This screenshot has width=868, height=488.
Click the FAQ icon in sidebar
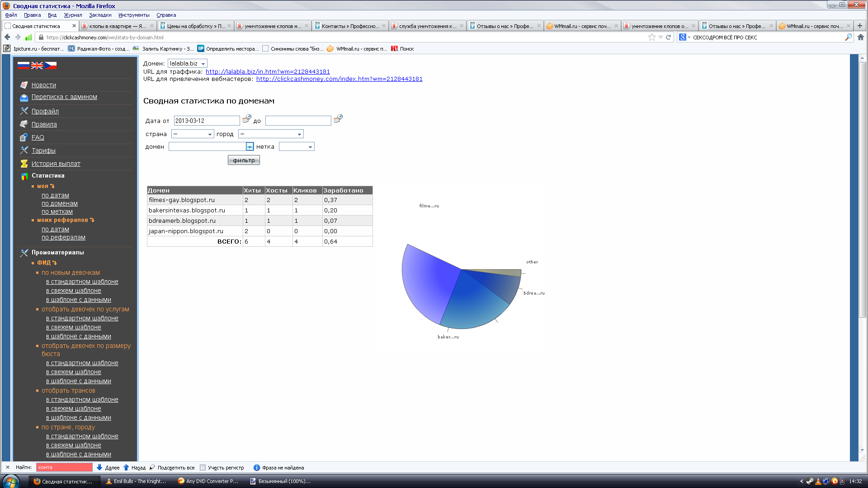(24, 137)
